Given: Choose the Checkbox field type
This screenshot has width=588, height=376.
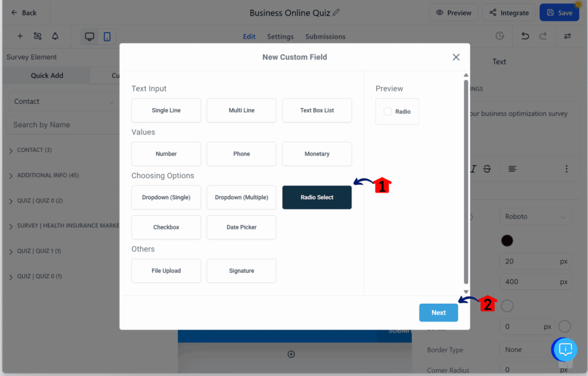Looking at the screenshot, I should [x=166, y=227].
